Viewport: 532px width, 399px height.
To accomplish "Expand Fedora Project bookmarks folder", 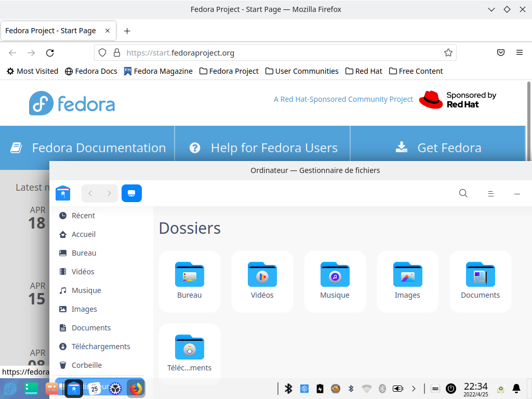I will [x=229, y=71].
